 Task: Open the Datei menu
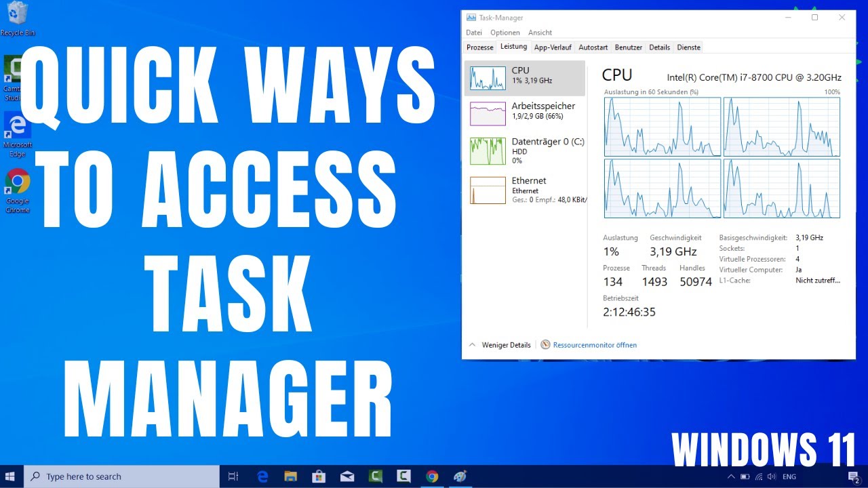tap(474, 33)
